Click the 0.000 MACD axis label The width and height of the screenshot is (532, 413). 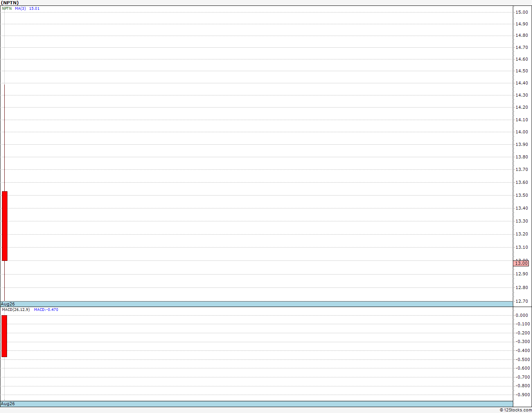(x=522, y=315)
